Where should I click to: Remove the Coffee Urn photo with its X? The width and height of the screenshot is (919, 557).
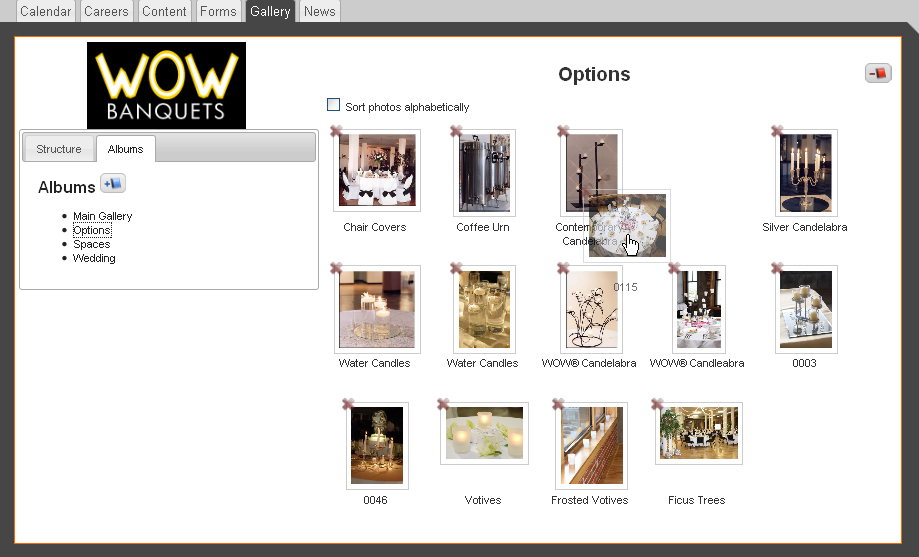coord(456,131)
